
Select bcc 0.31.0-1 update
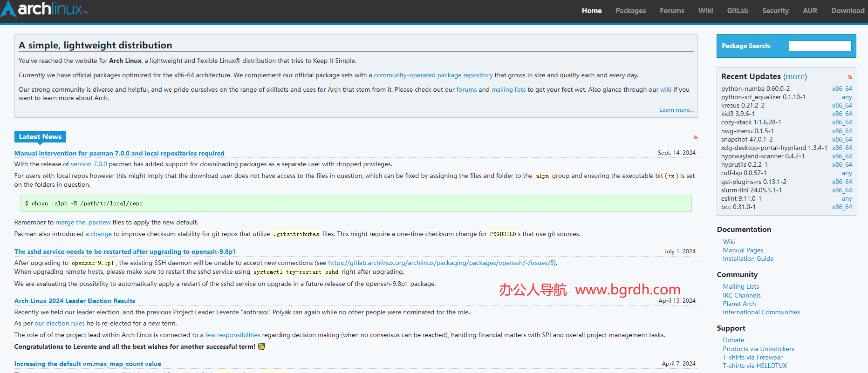[x=738, y=207]
